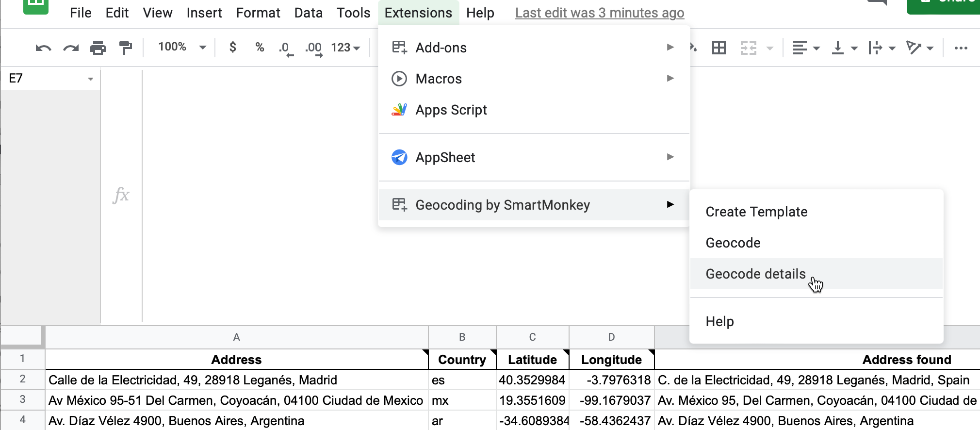
Task: Expand the cell name box dropdown arrow
Action: click(91, 79)
